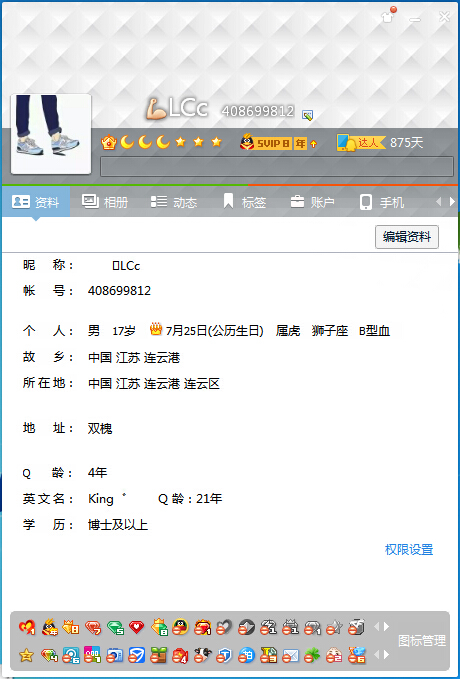This screenshot has height=679, width=460.
Task: Click the cow ranch icon
Action: [x=202, y=656]
